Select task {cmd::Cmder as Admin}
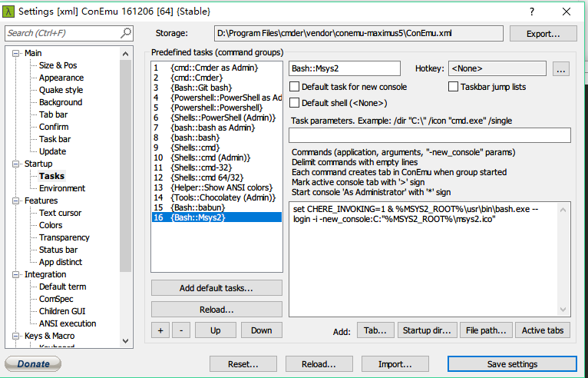Viewport: 588px width, 378px height. 216,68
